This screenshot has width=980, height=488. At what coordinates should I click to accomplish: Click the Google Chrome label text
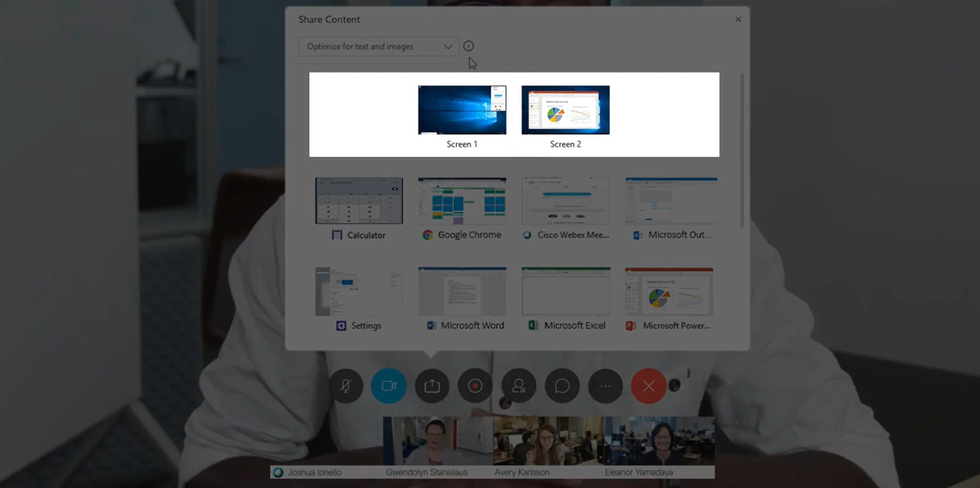point(470,235)
